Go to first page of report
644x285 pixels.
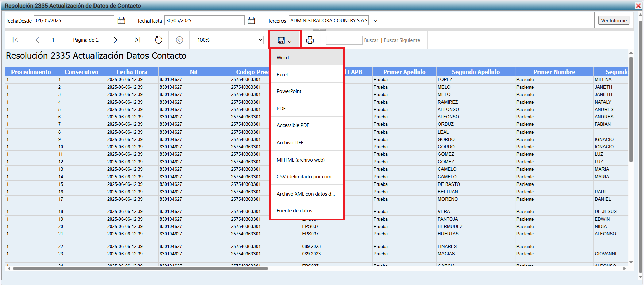[x=16, y=40]
